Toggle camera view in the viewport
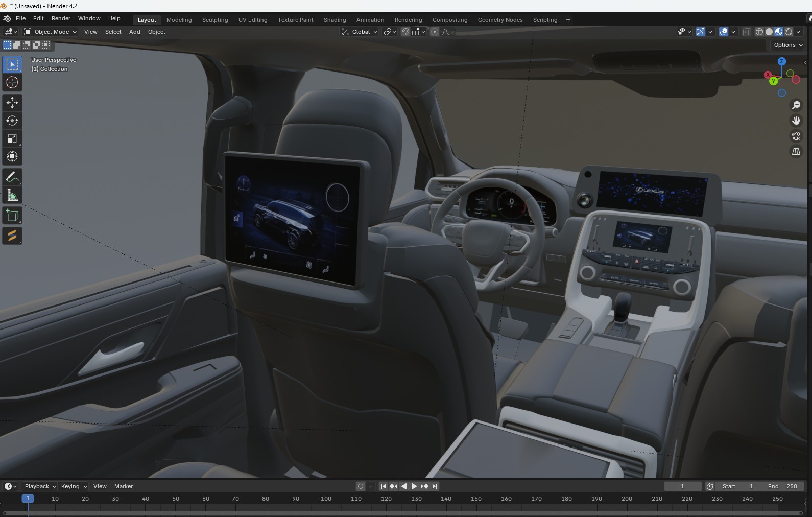 [x=796, y=136]
